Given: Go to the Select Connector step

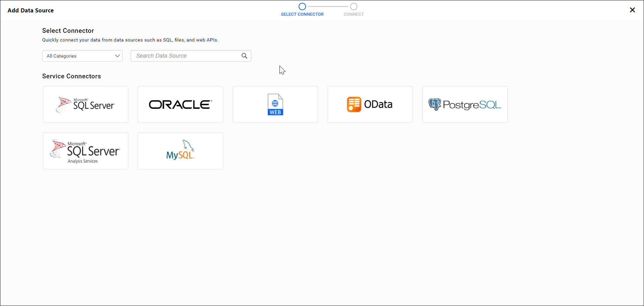Looking at the screenshot, I should point(302,10).
